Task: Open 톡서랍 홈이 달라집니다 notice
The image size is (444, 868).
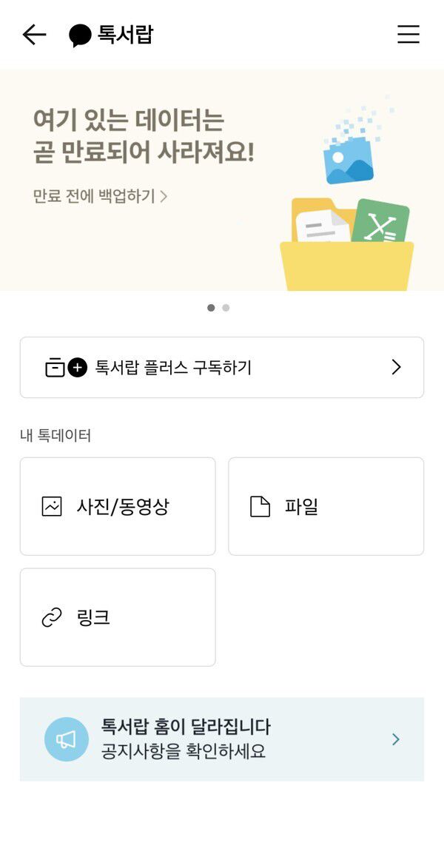Action: click(186, 739)
